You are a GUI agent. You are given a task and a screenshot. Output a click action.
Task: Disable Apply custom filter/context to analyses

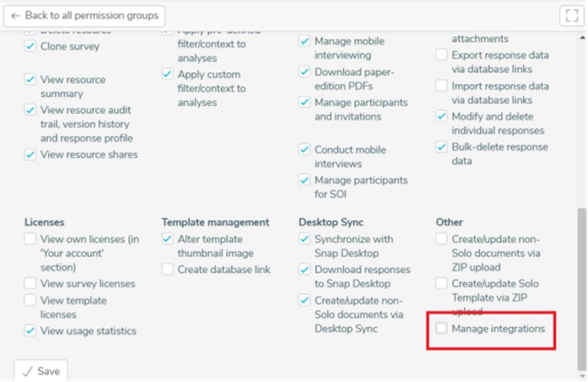coord(167,74)
